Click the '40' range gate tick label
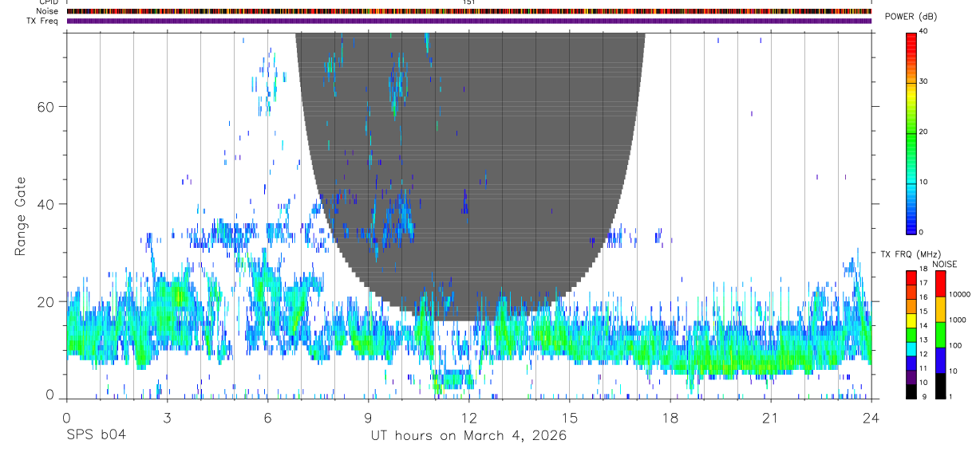Screen dimensions: 980x452 45,204
